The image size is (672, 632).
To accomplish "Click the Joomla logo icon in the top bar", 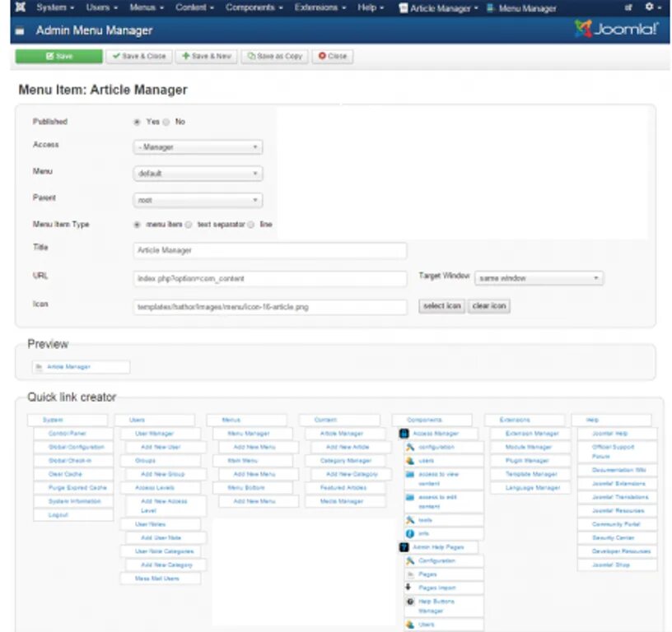I will point(20,7).
